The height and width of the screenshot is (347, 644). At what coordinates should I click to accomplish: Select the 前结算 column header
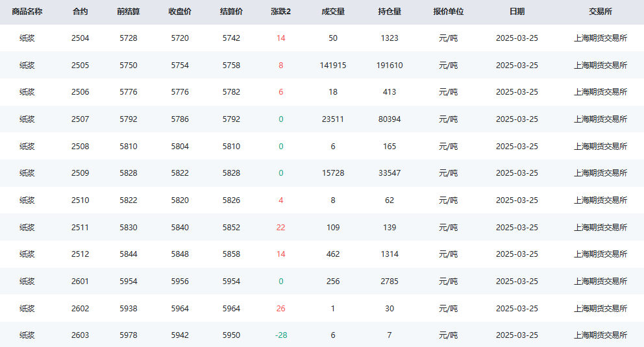(129, 12)
